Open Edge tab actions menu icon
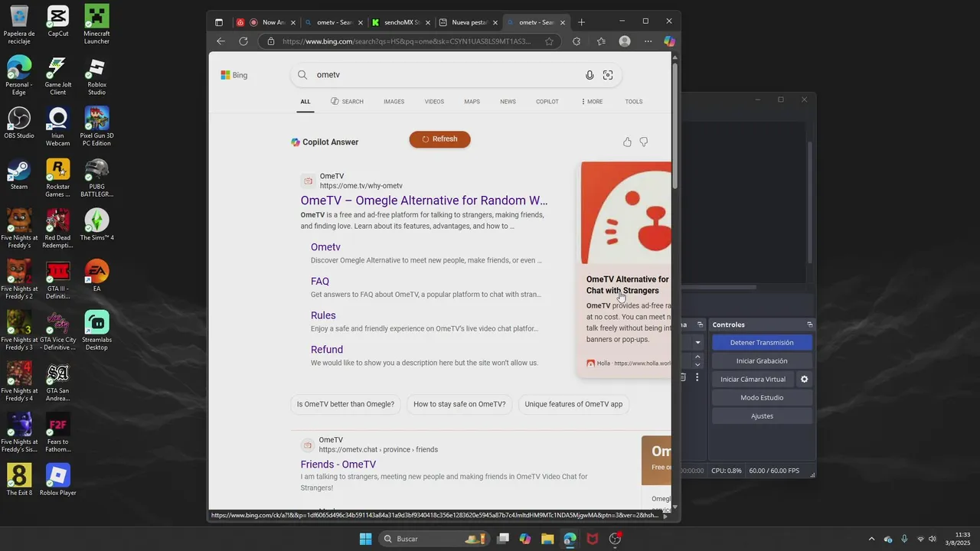This screenshot has width=980, height=551. pyautogui.click(x=219, y=22)
